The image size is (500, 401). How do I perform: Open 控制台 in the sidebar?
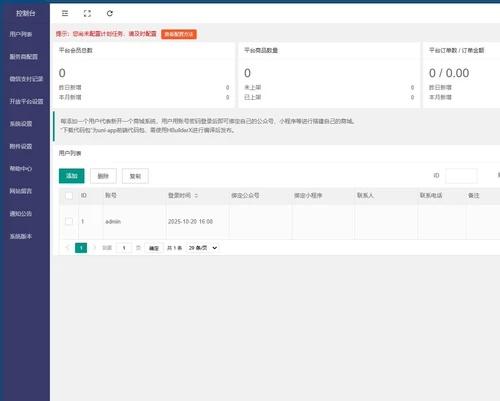tap(26, 13)
